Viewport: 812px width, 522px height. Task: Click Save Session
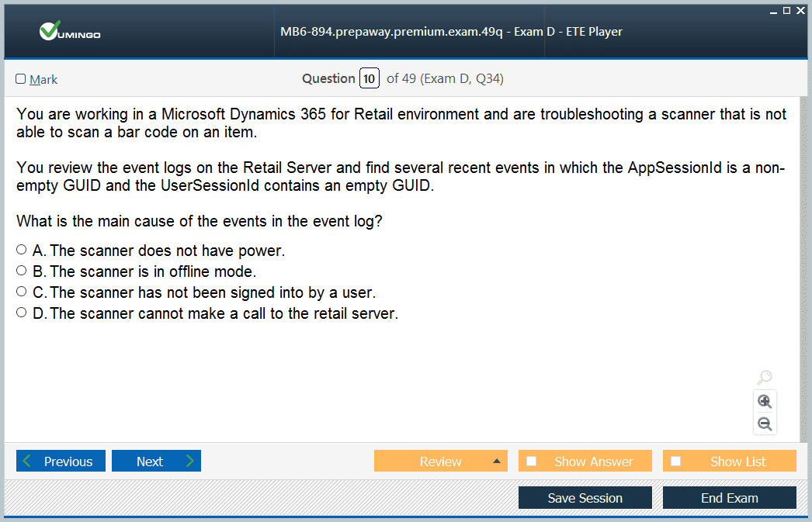[585, 498]
